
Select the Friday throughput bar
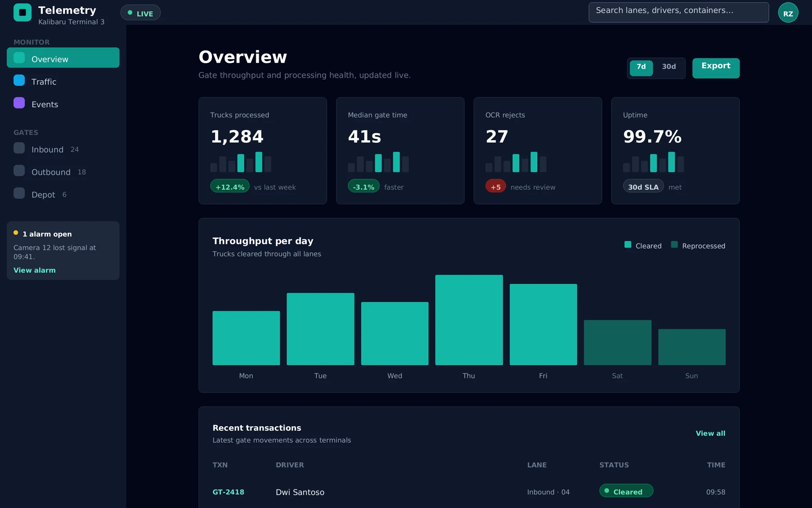click(x=543, y=324)
